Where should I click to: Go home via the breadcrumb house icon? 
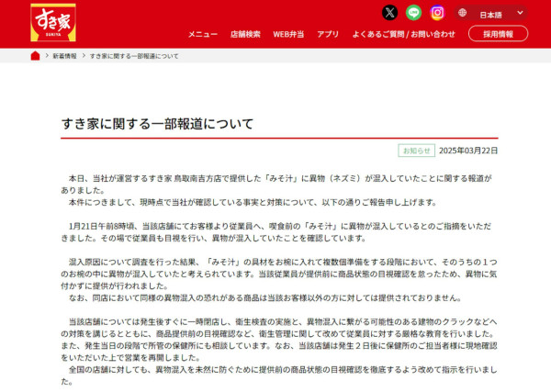pyautogui.click(x=35, y=56)
